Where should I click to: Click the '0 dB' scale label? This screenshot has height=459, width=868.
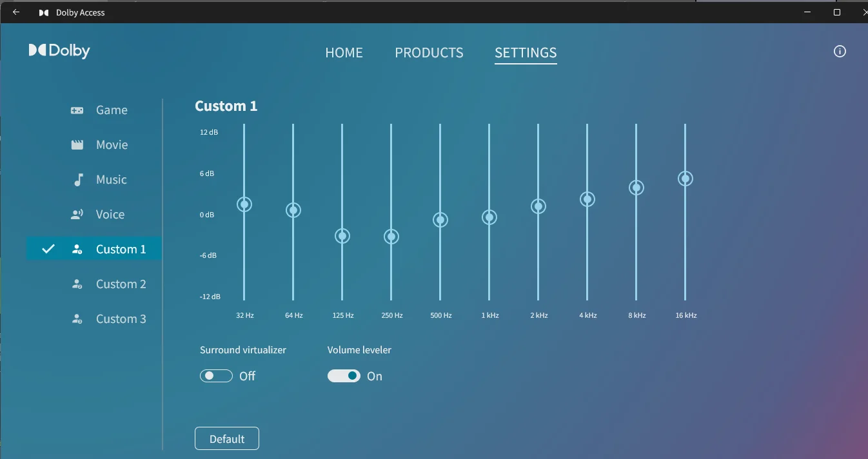tap(207, 215)
